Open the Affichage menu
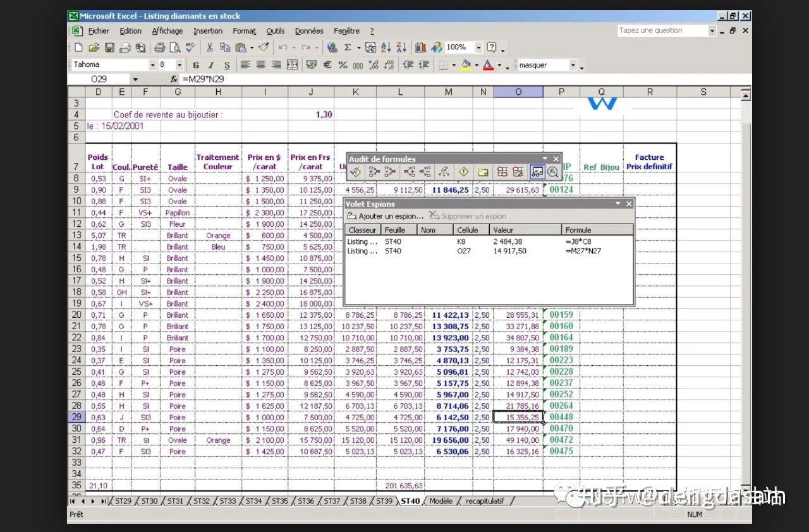The width and height of the screenshot is (809, 532). tap(167, 31)
